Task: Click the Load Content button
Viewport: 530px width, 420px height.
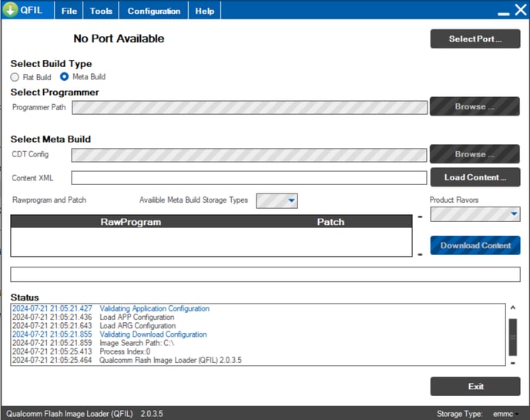Action: pyautogui.click(x=475, y=177)
